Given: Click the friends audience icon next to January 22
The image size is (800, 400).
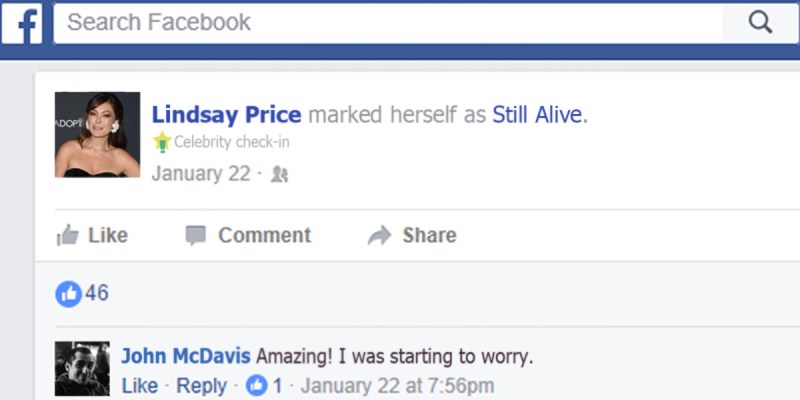Looking at the screenshot, I should (x=279, y=174).
